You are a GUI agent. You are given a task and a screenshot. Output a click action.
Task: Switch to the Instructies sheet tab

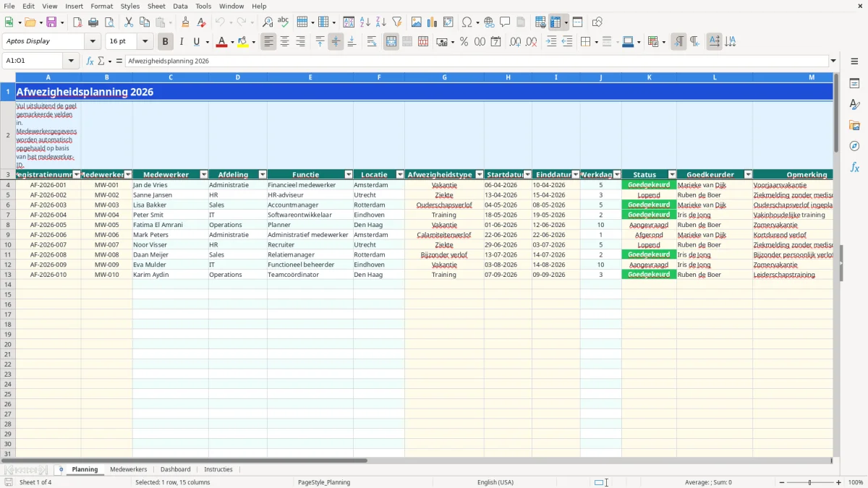[218, 469]
